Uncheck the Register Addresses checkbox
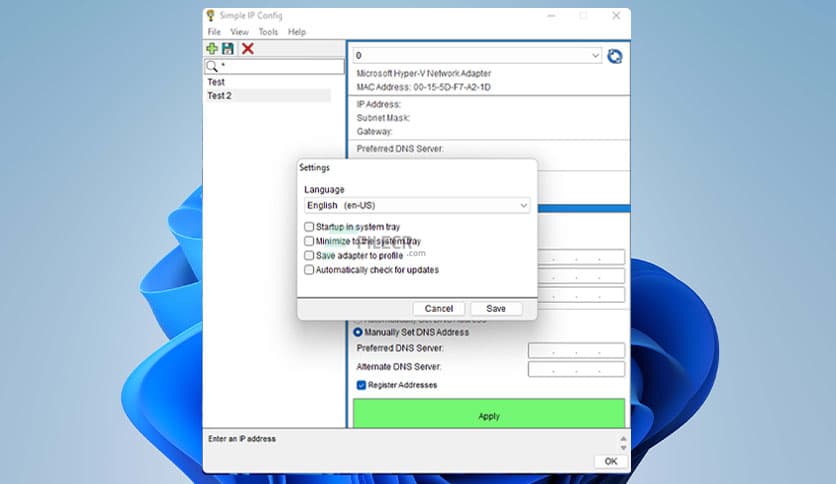This screenshot has height=484, width=836. [361, 385]
